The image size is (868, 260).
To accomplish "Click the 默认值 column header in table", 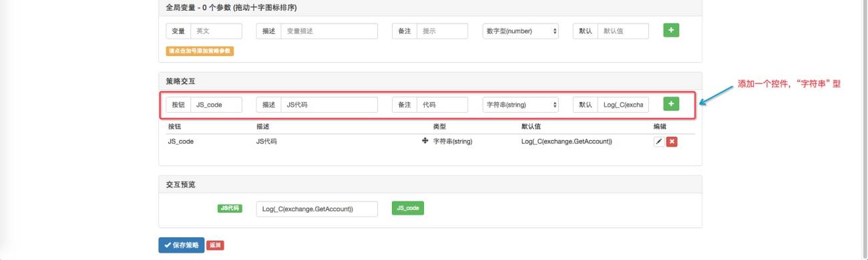I will [531, 126].
